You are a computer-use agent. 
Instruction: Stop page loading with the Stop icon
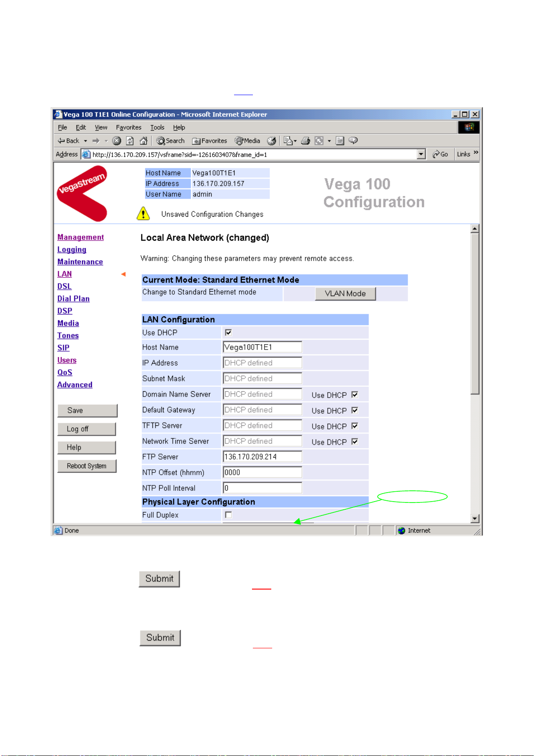117,141
